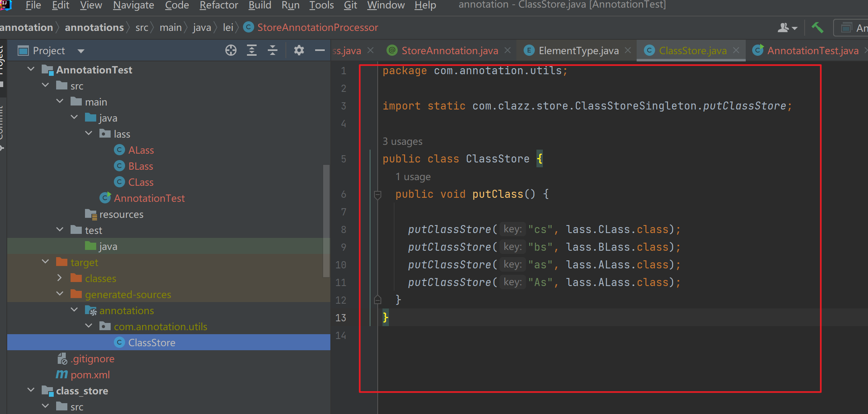Collapse the com.annotation.utils package node
Viewport: 868px width, 414px height.
coord(89,326)
